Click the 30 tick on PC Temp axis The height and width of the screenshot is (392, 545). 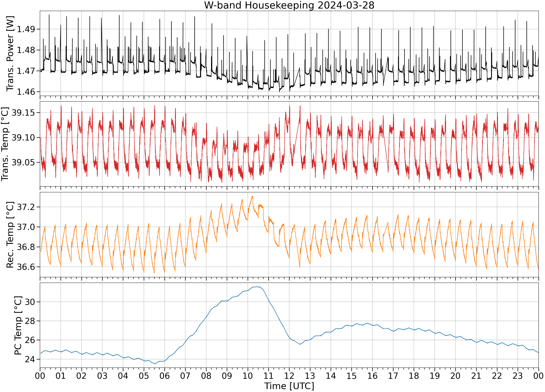coord(30,302)
